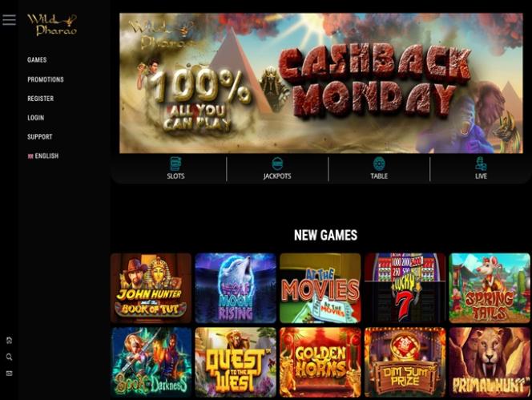Open the Games menu item
Image resolution: width=532 pixels, height=400 pixels.
coord(37,60)
